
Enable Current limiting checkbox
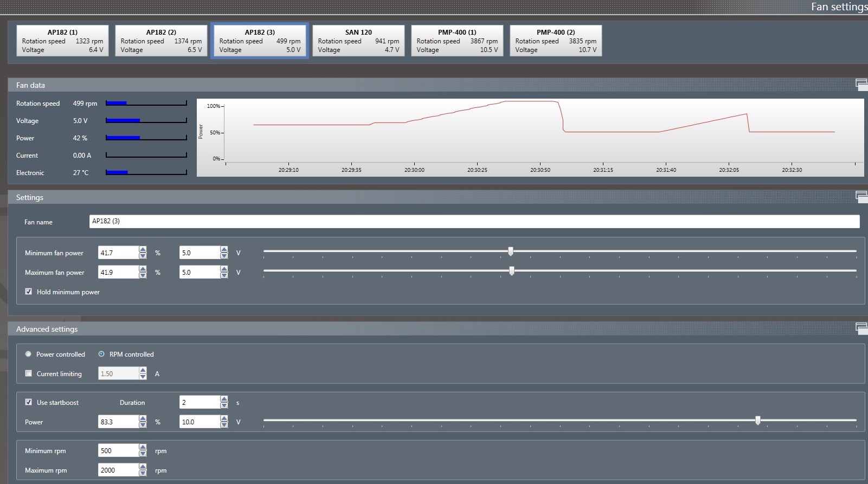[29, 373]
